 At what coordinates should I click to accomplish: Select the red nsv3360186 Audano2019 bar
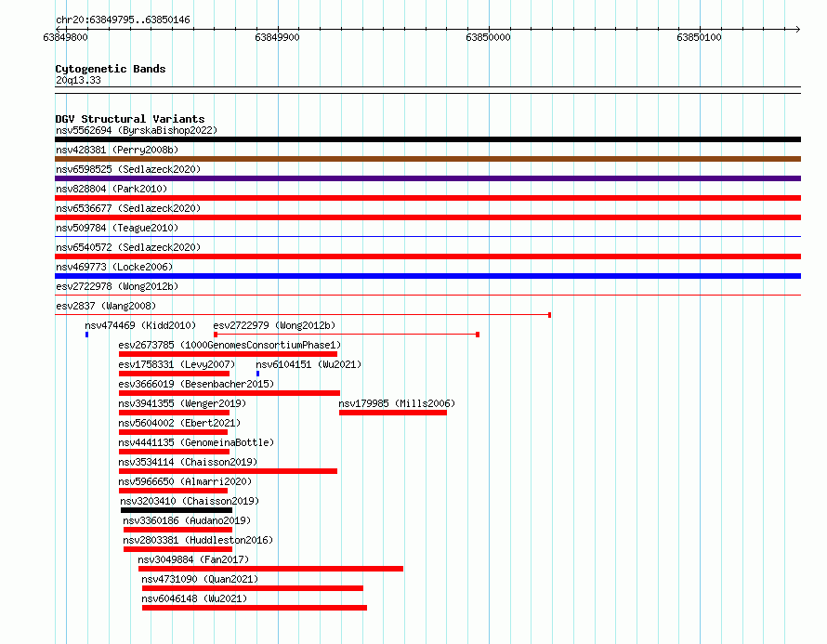coord(177,530)
